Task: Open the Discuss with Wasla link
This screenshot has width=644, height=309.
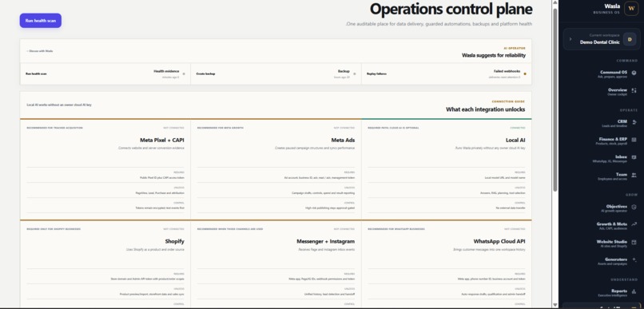Action: click(40, 51)
